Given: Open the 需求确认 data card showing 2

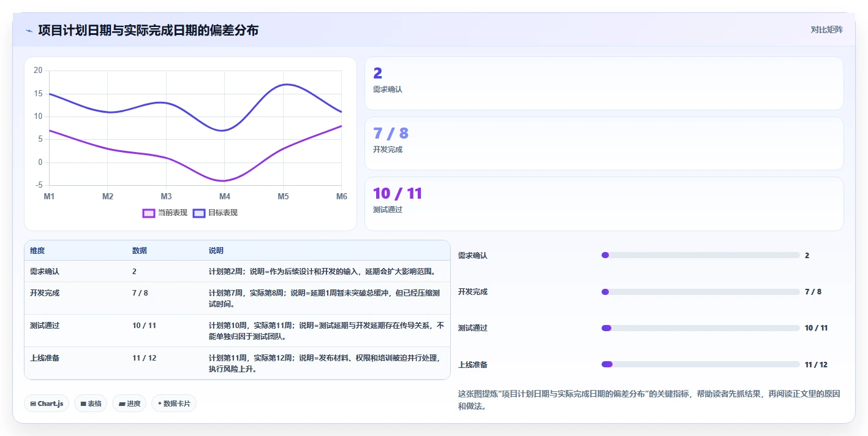Looking at the screenshot, I should coord(604,83).
